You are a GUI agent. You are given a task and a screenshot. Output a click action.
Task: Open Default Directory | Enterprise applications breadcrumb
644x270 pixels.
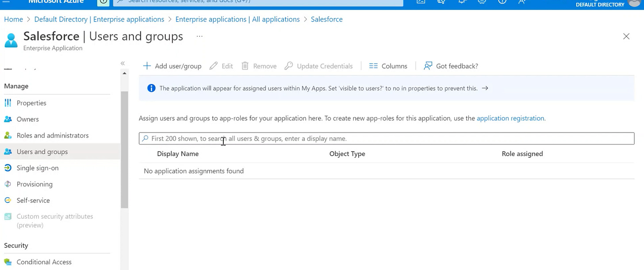coord(99,19)
